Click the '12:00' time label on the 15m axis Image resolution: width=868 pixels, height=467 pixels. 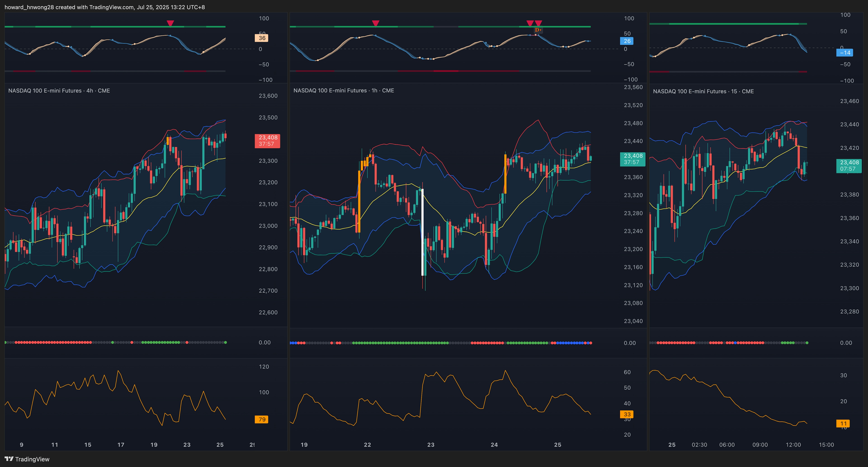pos(793,445)
